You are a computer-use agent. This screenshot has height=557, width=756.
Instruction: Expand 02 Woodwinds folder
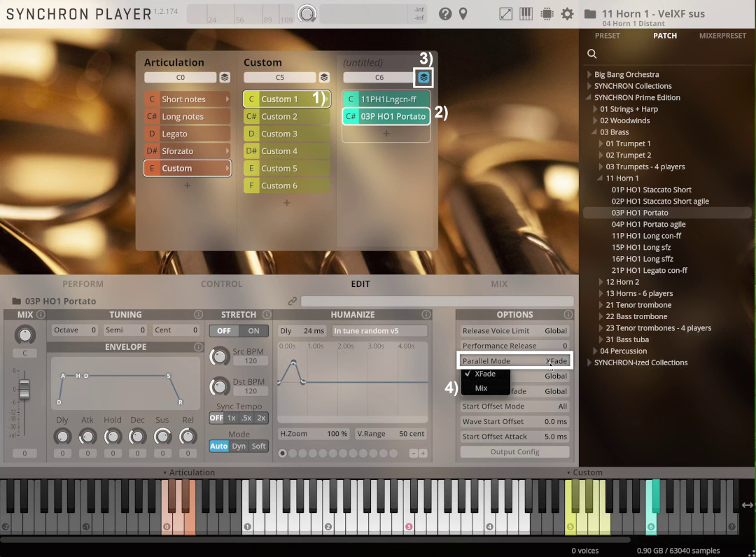[x=595, y=121]
